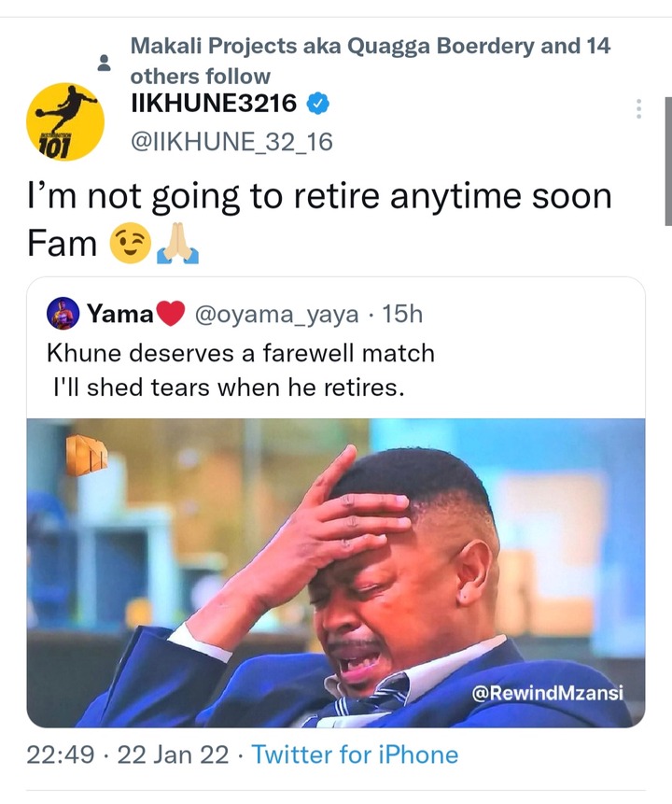
Task: Open the crying man meme image
Action: (336, 572)
